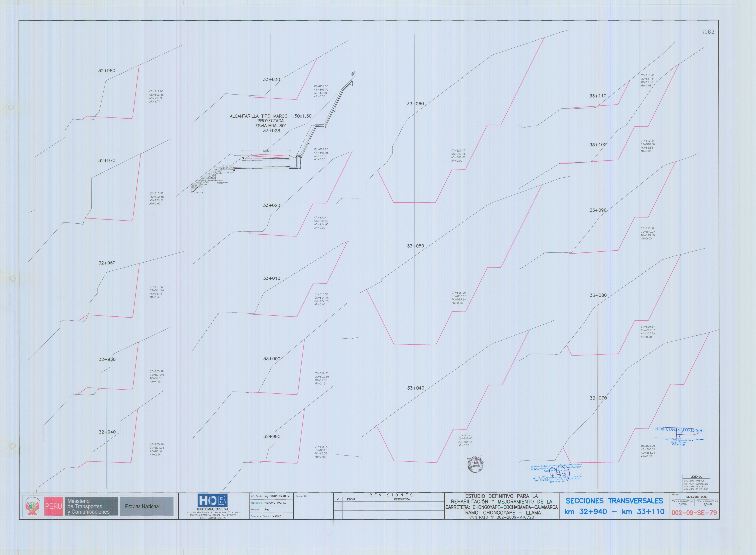Click the CT=811.60 data block
The height and width of the screenshot is (555, 756).
(x=157, y=292)
